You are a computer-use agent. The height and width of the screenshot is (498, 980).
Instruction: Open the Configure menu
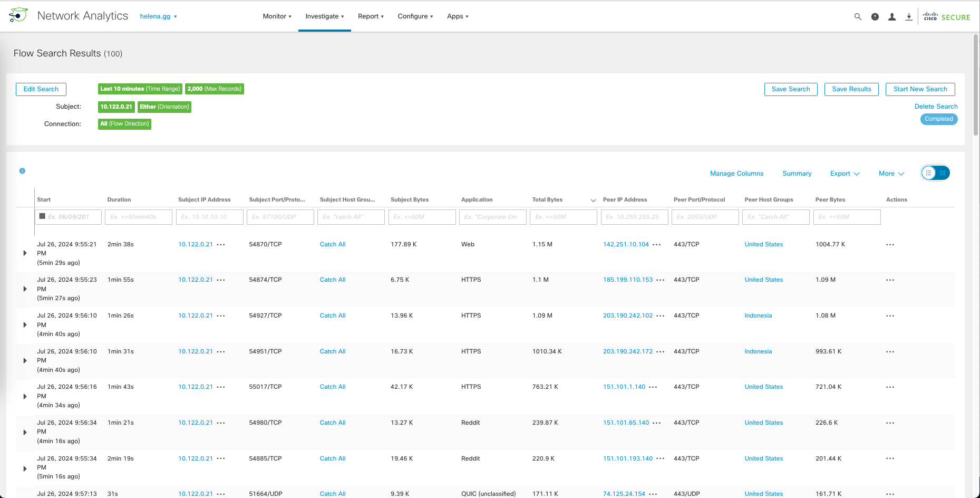click(415, 16)
